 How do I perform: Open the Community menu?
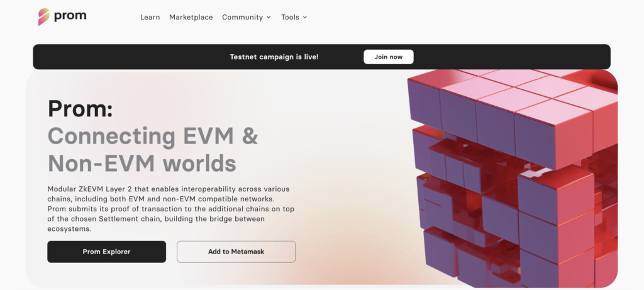coord(242,17)
